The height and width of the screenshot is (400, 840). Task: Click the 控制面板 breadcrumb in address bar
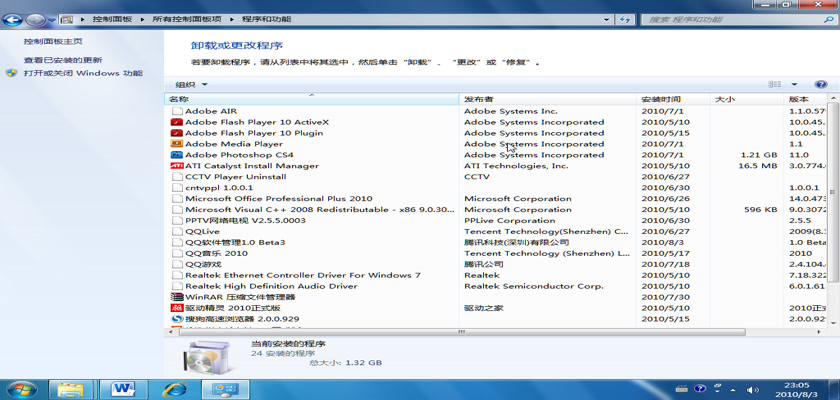coord(111,19)
